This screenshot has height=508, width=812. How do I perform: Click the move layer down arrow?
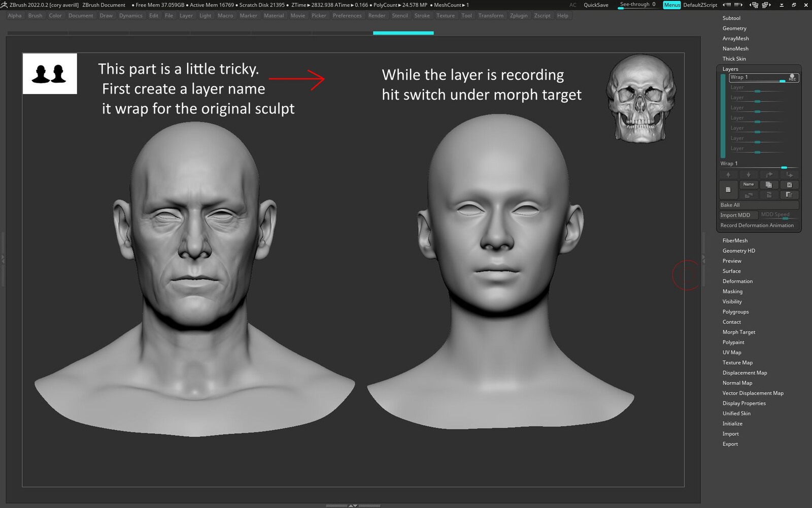coord(749,175)
